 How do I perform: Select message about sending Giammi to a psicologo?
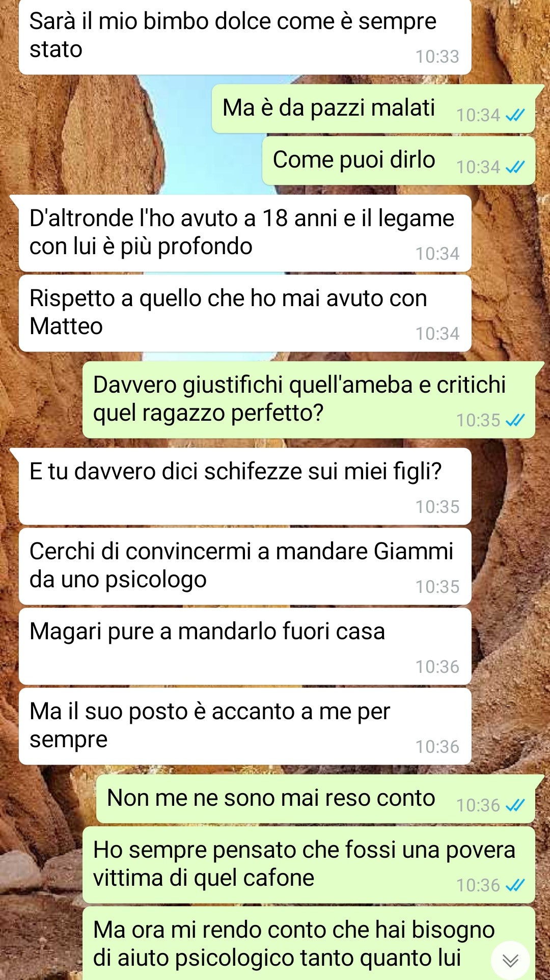[245, 566]
